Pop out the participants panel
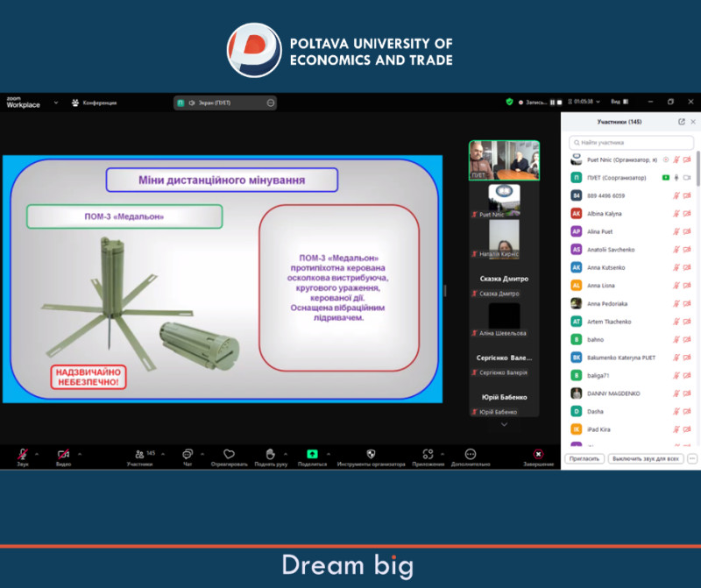The image size is (701, 588). [682, 122]
